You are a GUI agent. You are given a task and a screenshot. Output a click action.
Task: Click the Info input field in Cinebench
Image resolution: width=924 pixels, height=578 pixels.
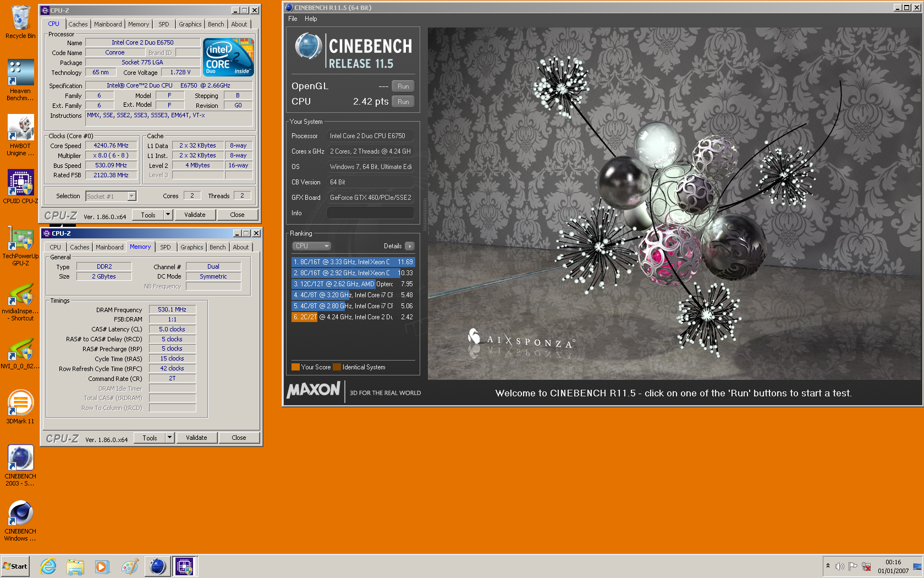click(371, 213)
